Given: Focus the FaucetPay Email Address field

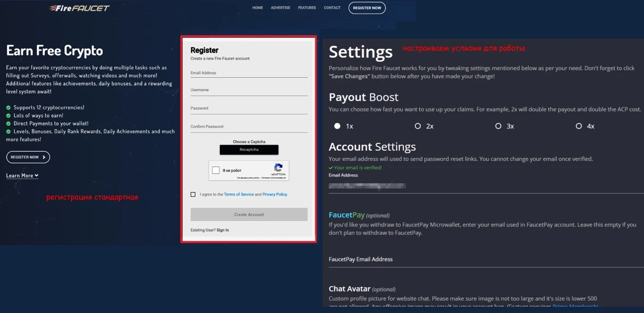Looking at the screenshot, I should [x=486, y=260].
